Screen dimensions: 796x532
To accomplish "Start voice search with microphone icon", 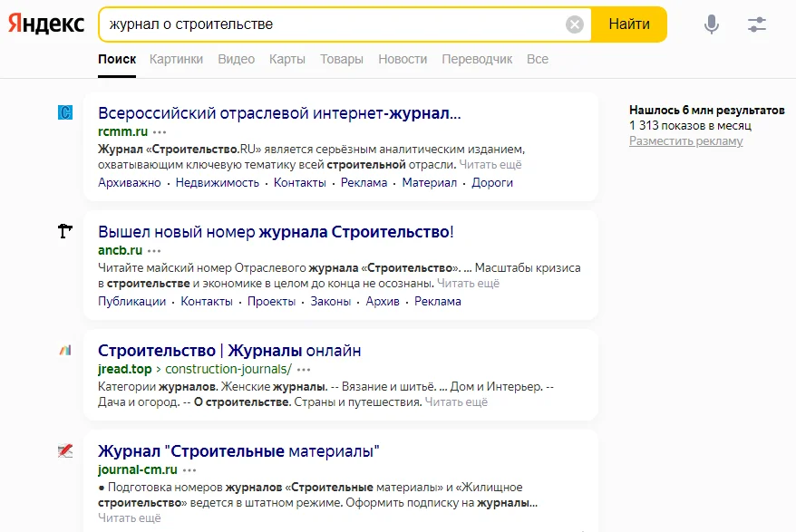I will coord(712,24).
